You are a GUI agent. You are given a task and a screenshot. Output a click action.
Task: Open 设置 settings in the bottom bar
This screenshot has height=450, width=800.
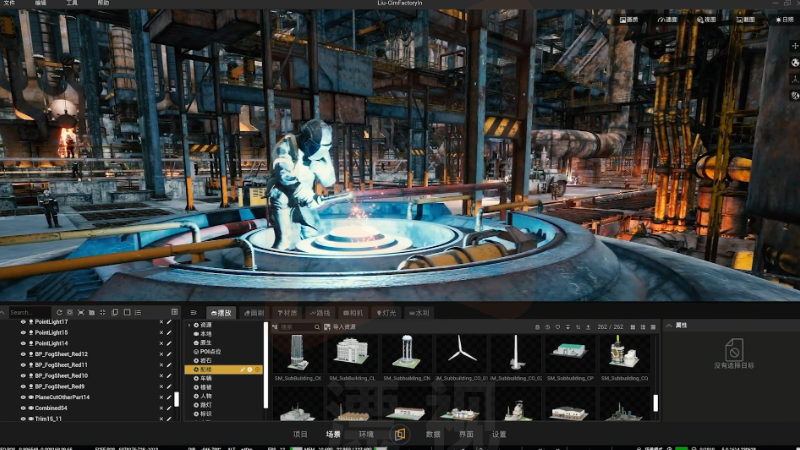coord(498,435)
